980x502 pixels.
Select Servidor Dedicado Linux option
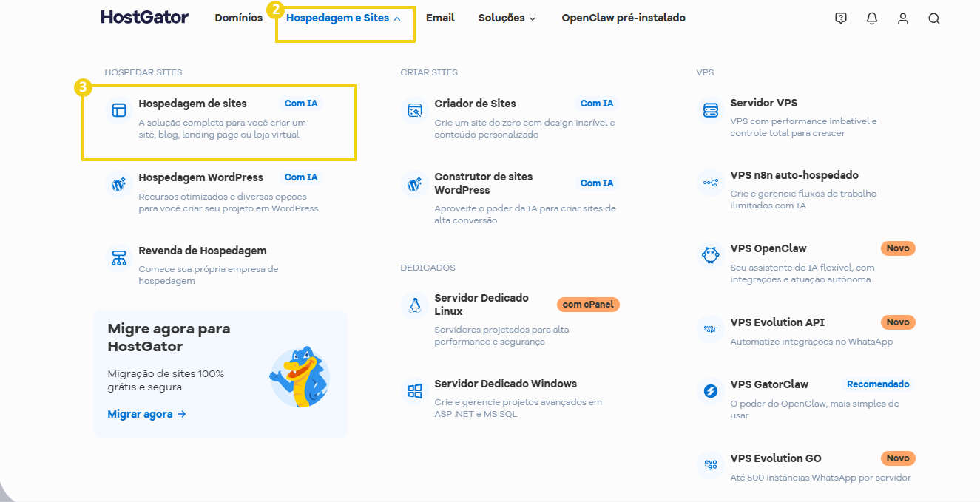(481, 305)
